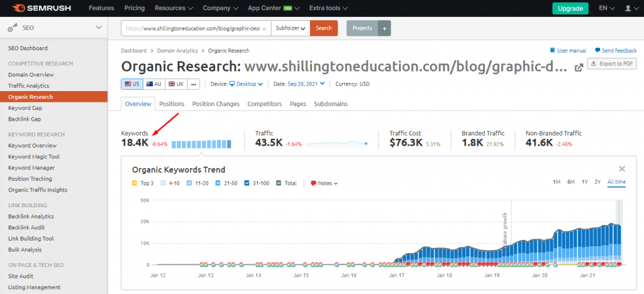The width and height of the screenshot is (644, 294).
Task: Collapse the SEO toolkit dropdown
Action: pyautogui.click(x=99, y=28)
